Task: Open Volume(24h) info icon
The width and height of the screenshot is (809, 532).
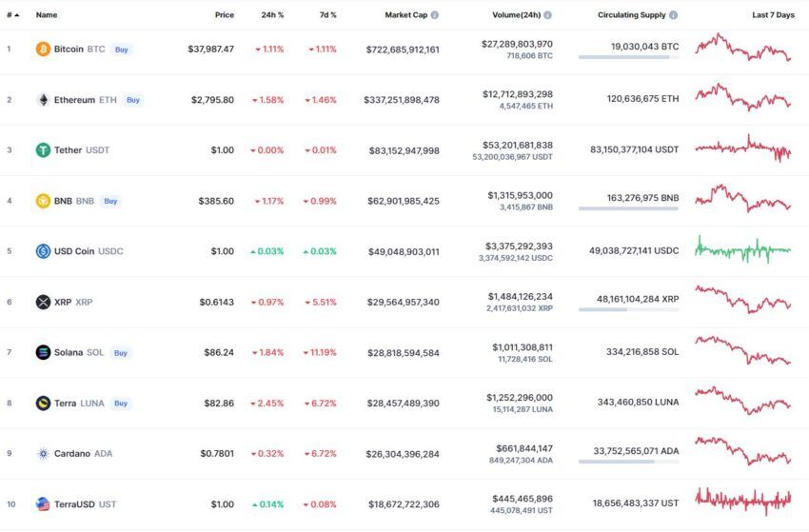Action: (547, 15)
